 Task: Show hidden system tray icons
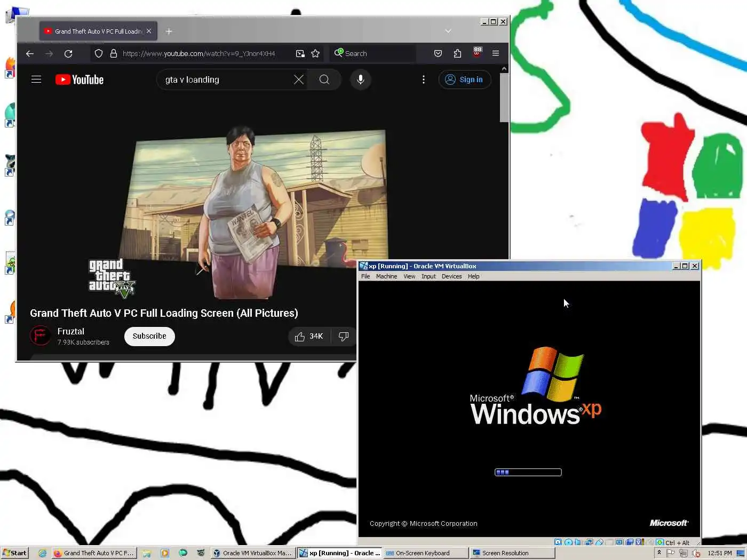click(659, 553)
